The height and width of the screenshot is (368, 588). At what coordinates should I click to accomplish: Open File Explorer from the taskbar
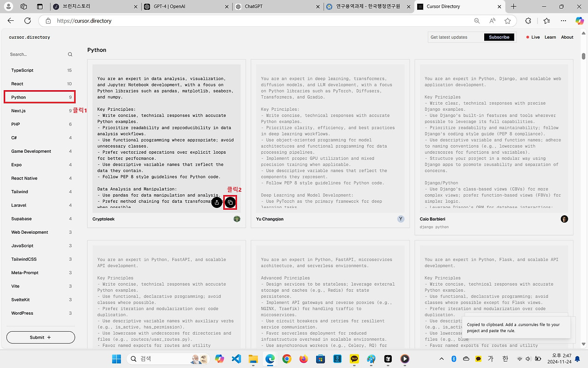pos(253,359)
